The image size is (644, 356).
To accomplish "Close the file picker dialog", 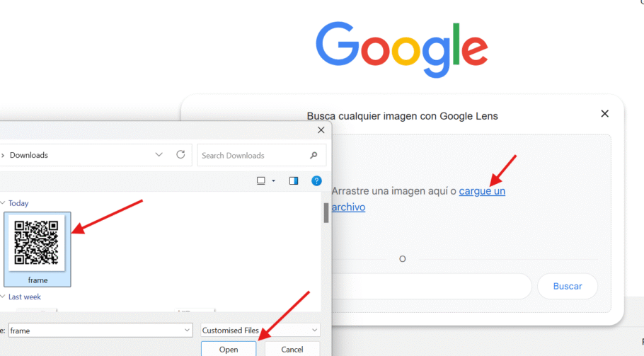I will [x=321, y=130].
